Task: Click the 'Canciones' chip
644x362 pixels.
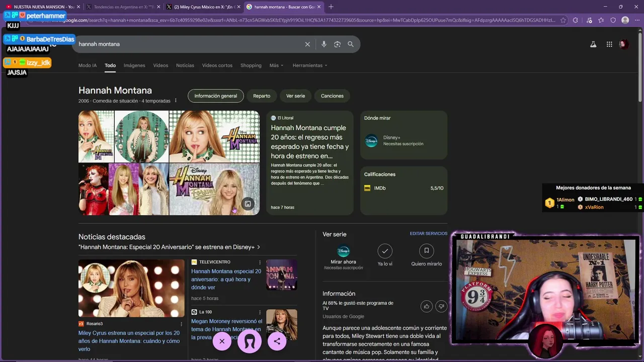Action: tap(332, 96)
